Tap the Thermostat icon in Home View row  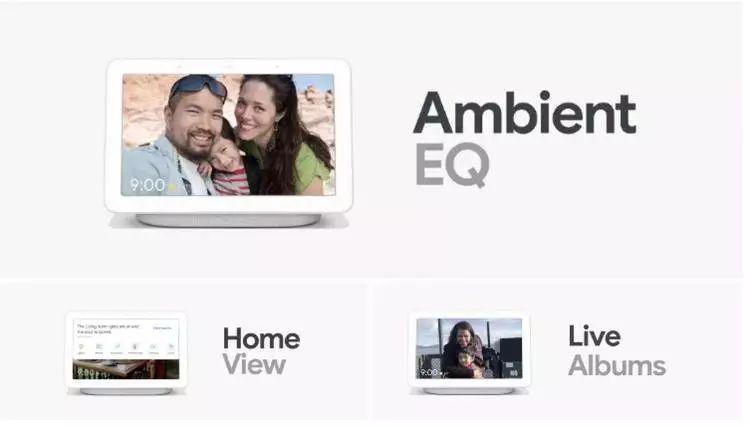(x=134, y=346)
